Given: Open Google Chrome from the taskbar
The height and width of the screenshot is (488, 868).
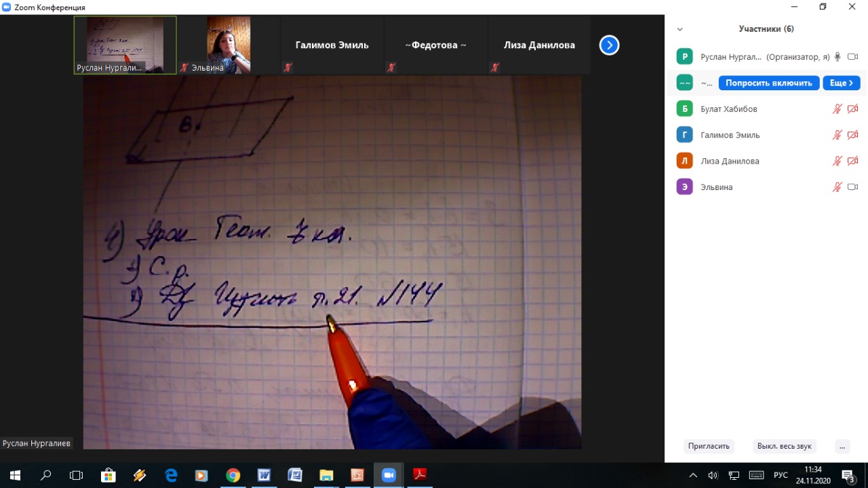Looking at the screenshot, I should [x=233, y=475].
